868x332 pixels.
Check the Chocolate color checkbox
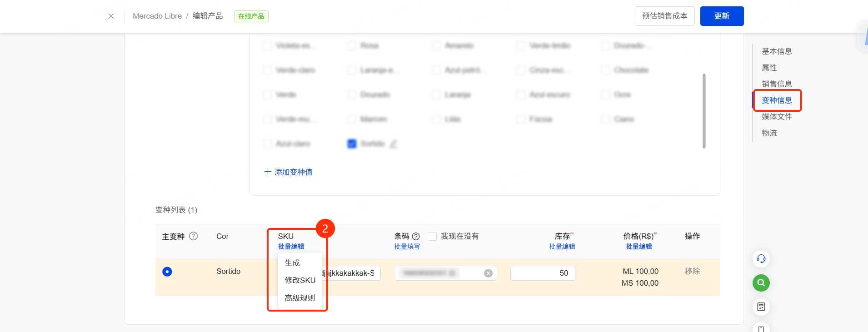tap(605, 70)
